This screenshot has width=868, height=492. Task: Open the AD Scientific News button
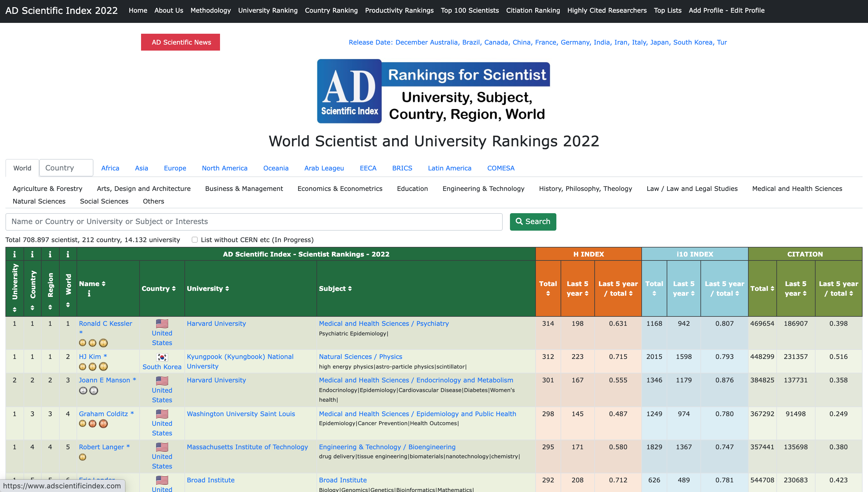[180, 42]
